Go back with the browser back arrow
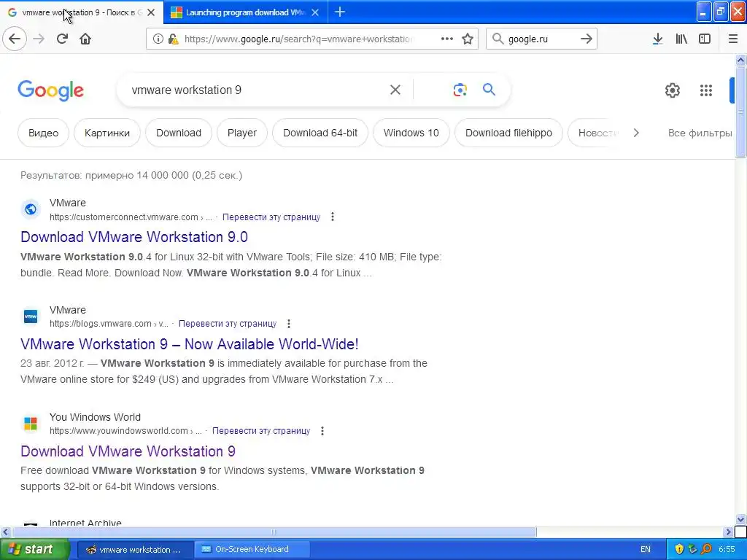Screen dimensions: 747x560 (15, 39)
